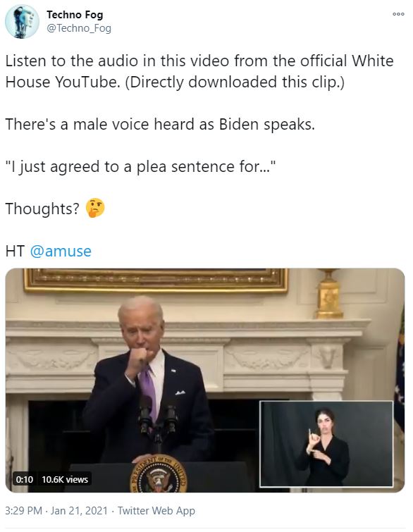Click the gold picture frame in the video
Screen dimensions: 413x532
[156, 280]
